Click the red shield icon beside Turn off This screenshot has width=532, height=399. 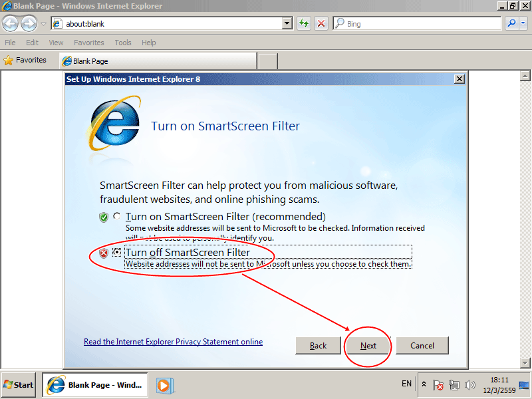pos(104,253)
